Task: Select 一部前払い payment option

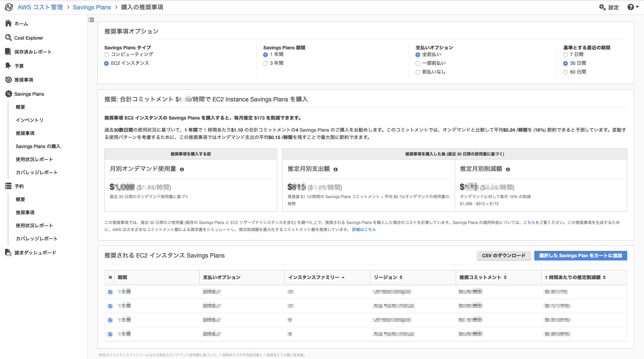Action: (418, 63)
